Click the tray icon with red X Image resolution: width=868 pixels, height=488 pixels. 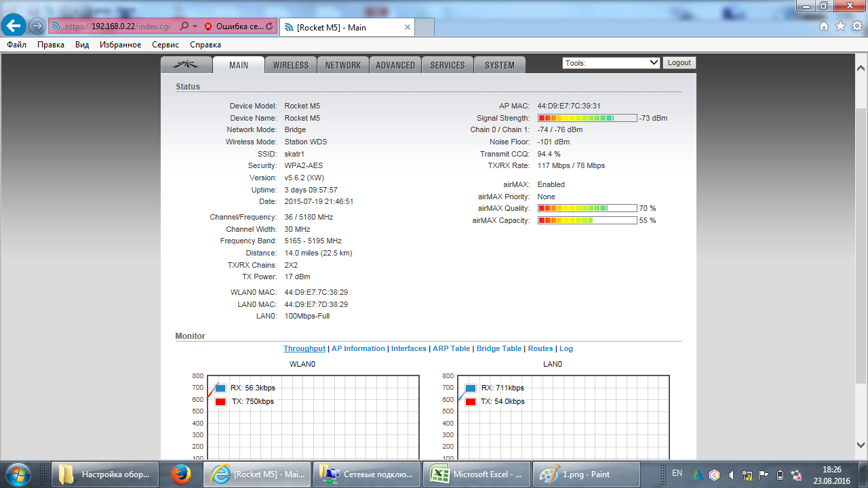point(797,475)
